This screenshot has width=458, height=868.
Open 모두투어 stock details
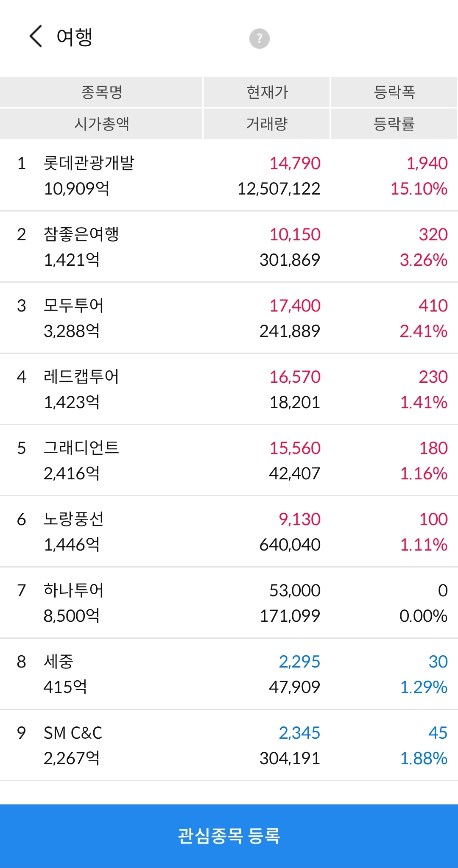pyautogui.click(x=229, y=318)
